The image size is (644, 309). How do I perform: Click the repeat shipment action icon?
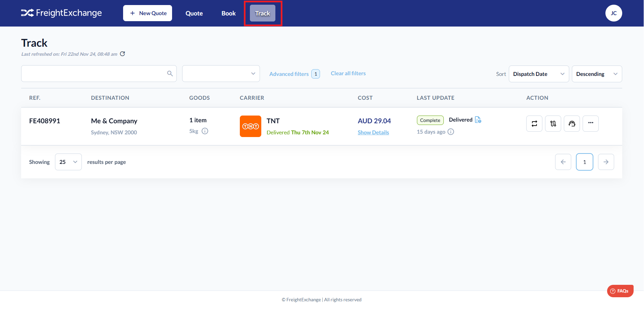[x=534, y=124]
